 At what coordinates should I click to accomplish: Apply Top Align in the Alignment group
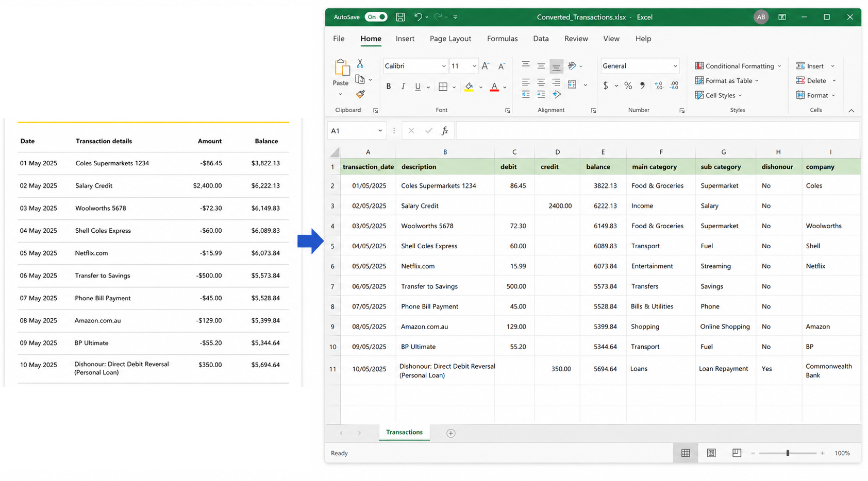526,65
